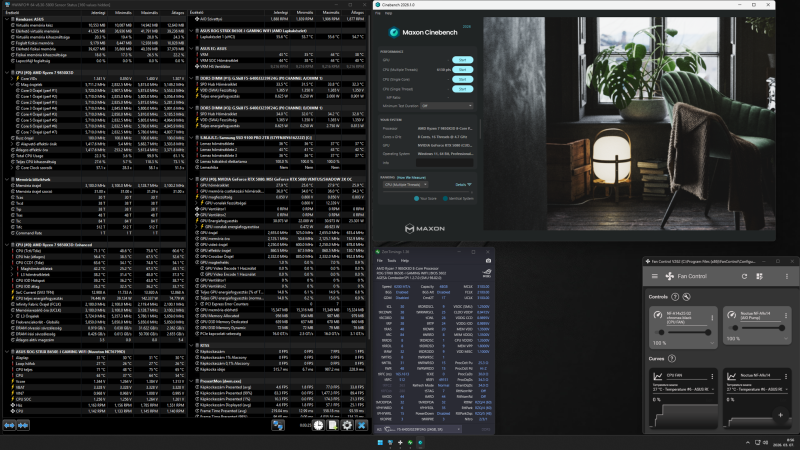Start CPU (Single Thread) benchmark in Cinebench
800x450 pixels.
click(462, 89)
